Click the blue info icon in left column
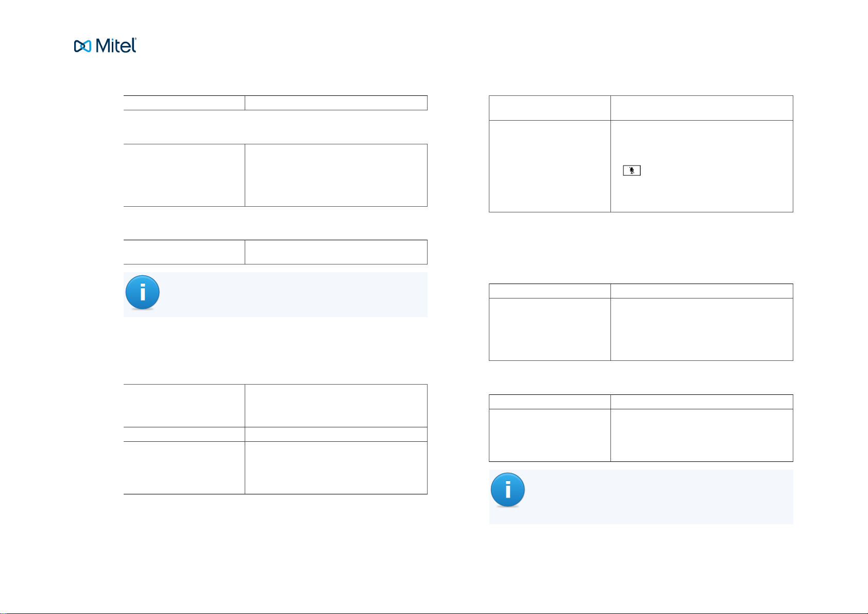The height and width of the screenshot is (614, 868). [x=143, y=292]
